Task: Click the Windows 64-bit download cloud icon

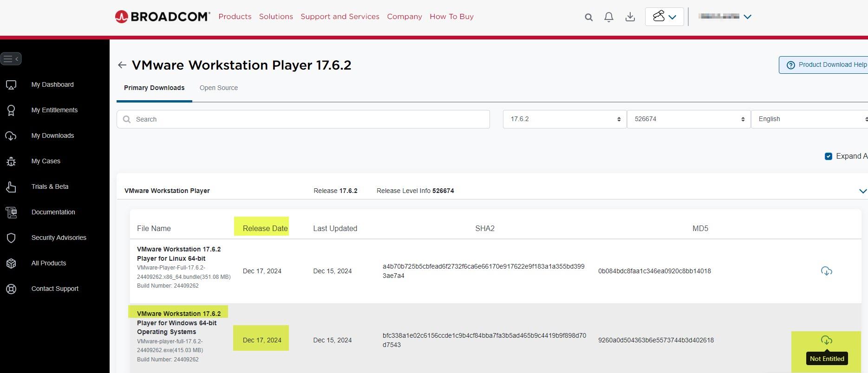Action: 826,341
